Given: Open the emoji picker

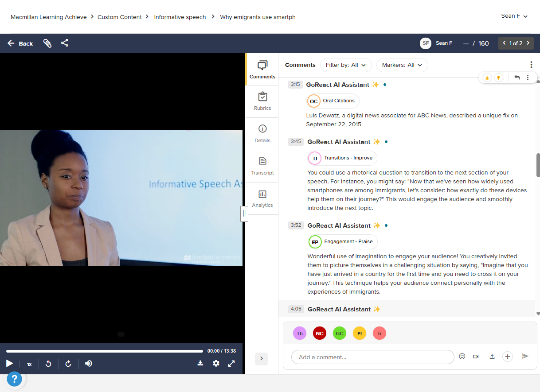Looking at the screenshot, I should pyautogui.click(x=462, y=357).
